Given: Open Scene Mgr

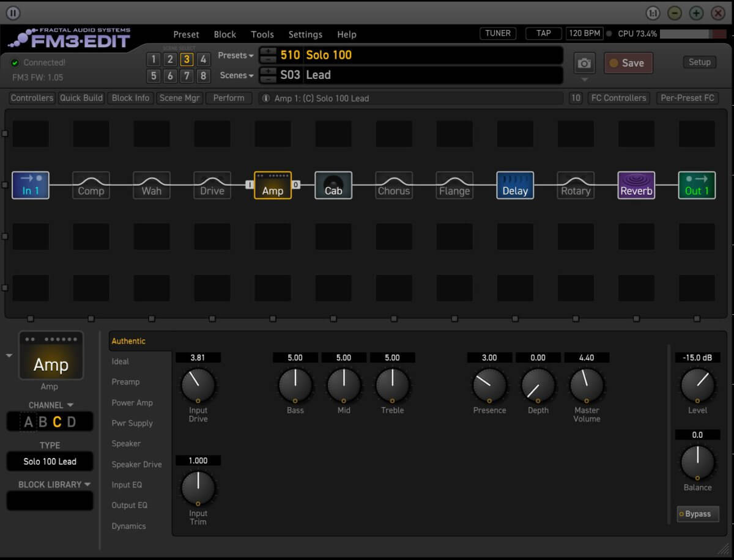Looking at the screenshot, I should coord(179,98).
